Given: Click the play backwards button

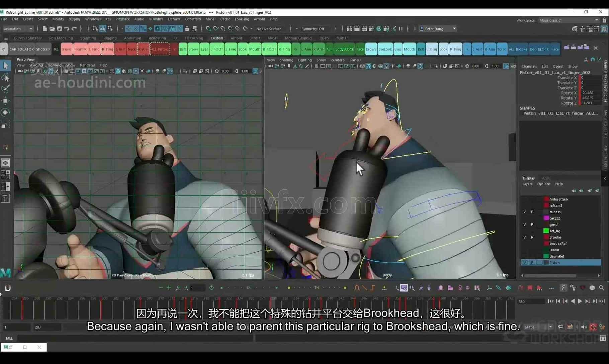Looking at the screenshot, I should click(573, 301).
